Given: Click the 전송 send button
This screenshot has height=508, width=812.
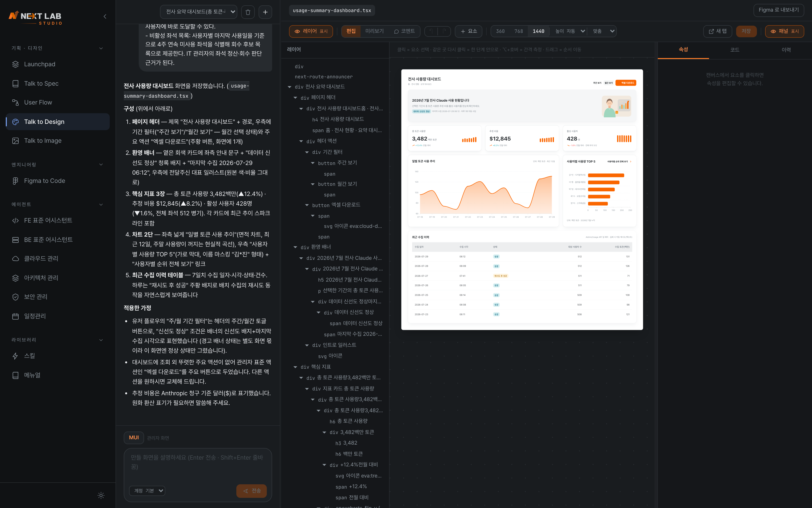Looking at the screenshot, I should [252, 491].
